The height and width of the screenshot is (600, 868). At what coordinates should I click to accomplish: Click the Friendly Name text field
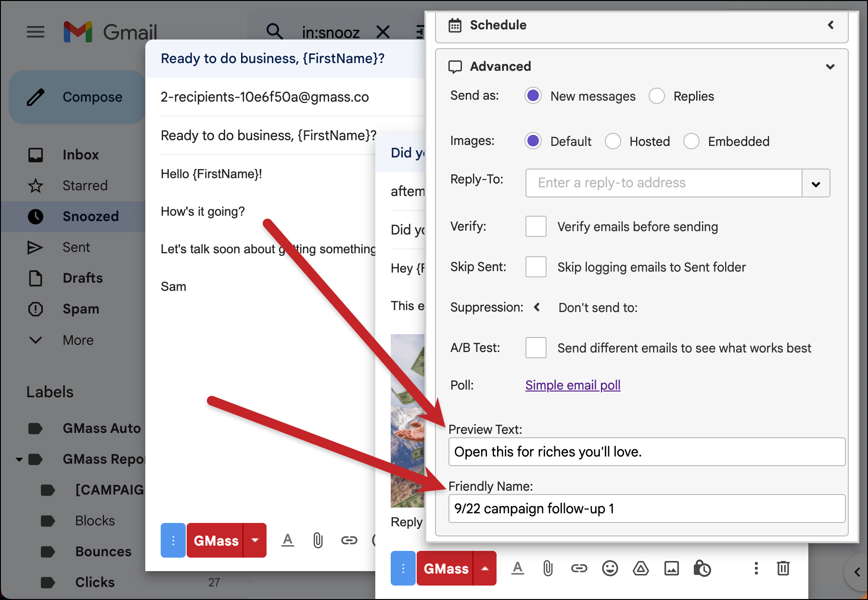(x=647, y=509)
